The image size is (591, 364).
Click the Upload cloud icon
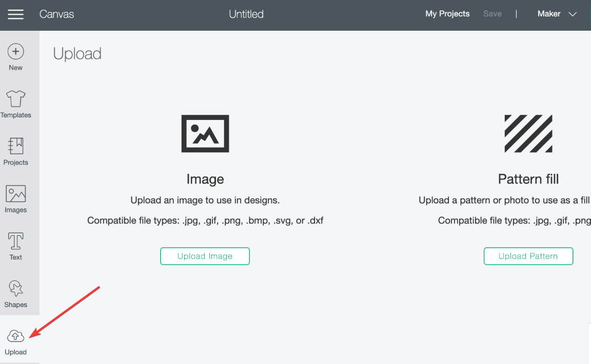coord(16,336)
